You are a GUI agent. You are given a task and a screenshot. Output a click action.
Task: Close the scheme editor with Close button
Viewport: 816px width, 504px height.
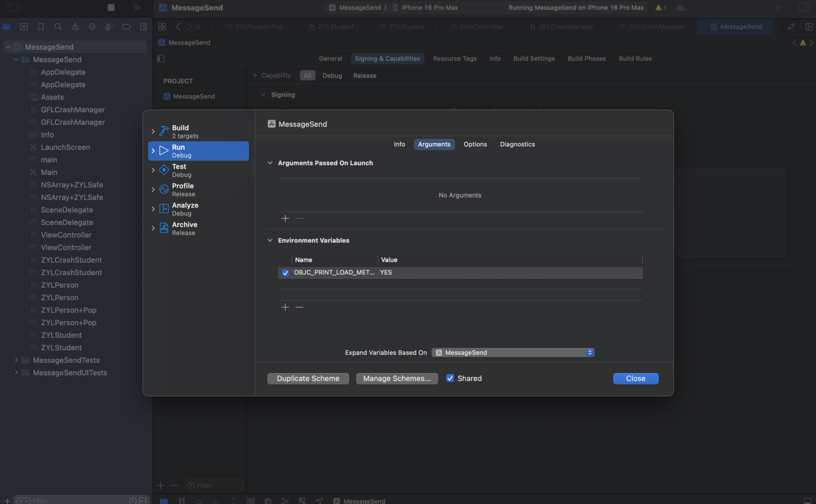pos(636,378)
